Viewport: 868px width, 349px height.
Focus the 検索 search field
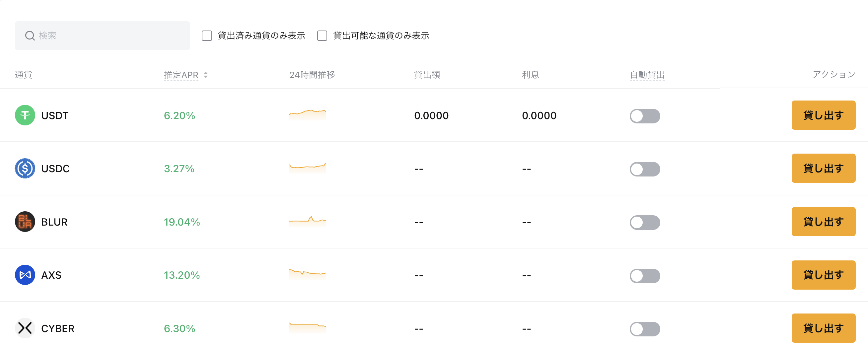(x=103, y=36)
